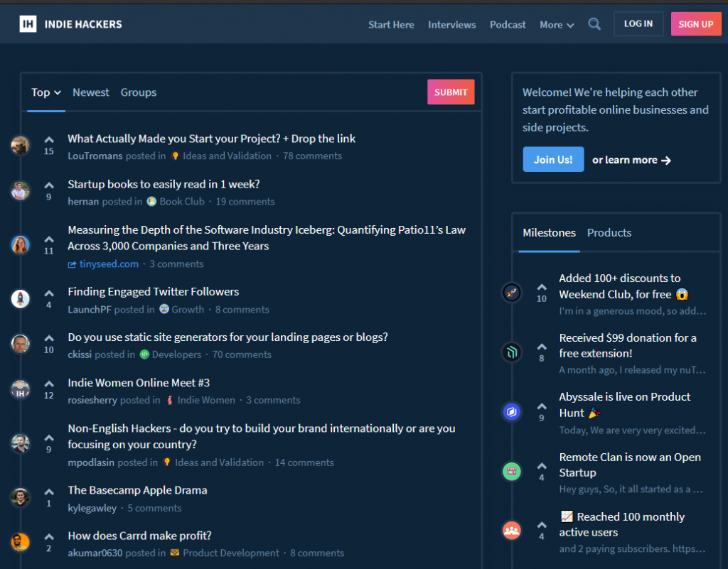
Task: Upvote the Remote Clan Open Startup milestone
Action: pos(542,466)
